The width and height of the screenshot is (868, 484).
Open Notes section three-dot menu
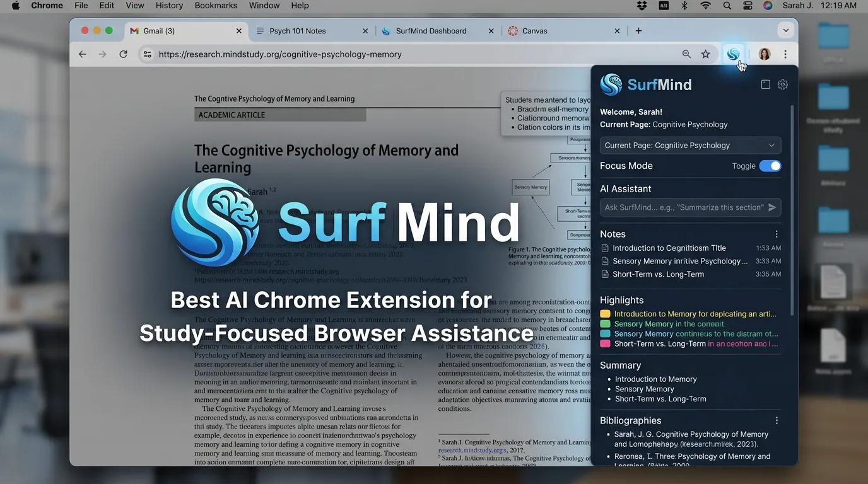[x=777, y=234]
